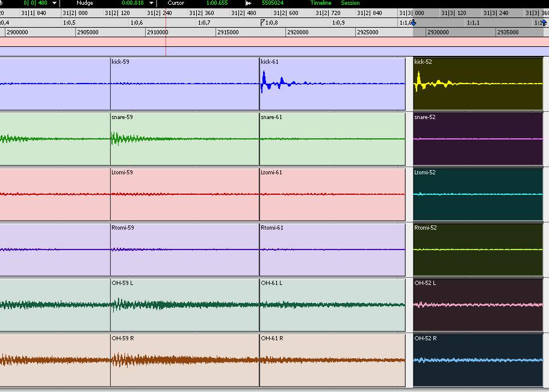Select the Rtomi-59 clip
This screenshot has height=392, width=549.
coord(185,250)
